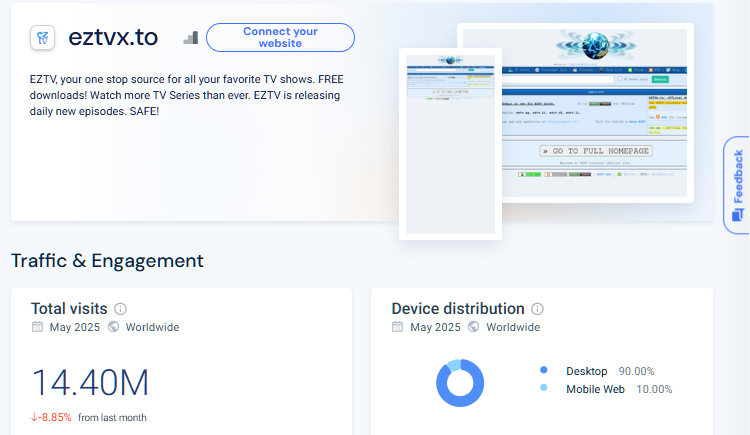Open the Feedback side tab
This screenshot has width=750, height=435.
click(x=737, y=185)
